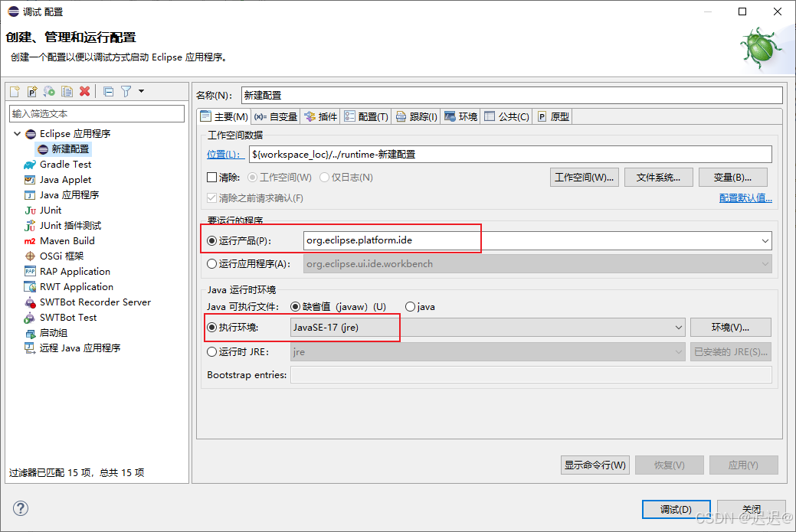This screenshot has height=532, width=796.
Task: Switch to the 主要(M) tab
Action: [224, 116]
